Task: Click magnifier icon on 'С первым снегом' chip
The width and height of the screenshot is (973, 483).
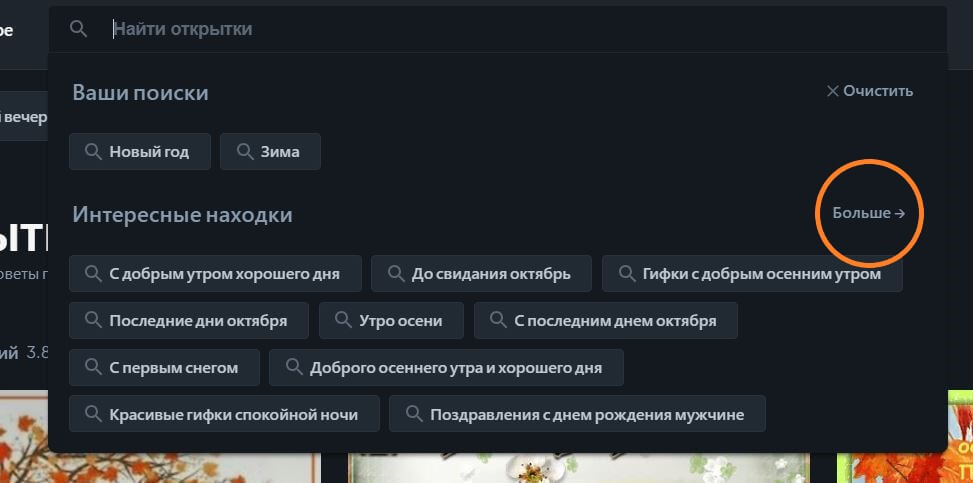Action: (93, 368)
